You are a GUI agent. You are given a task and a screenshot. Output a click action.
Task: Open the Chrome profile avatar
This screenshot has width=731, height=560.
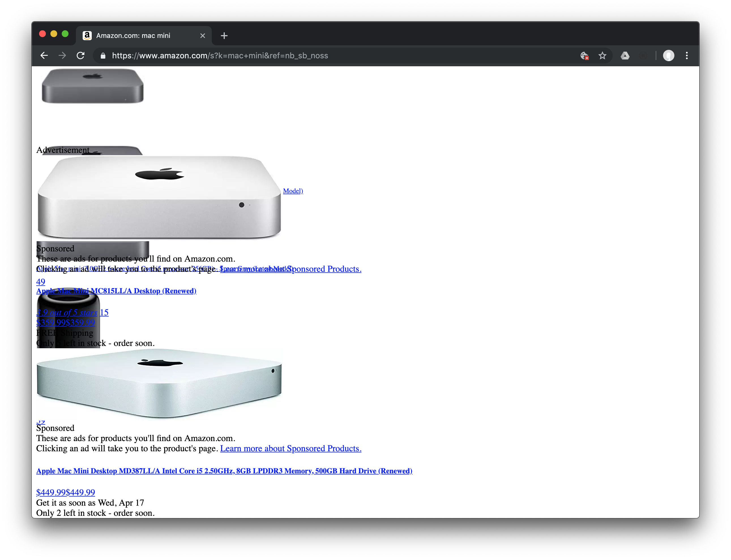point(668,56)
